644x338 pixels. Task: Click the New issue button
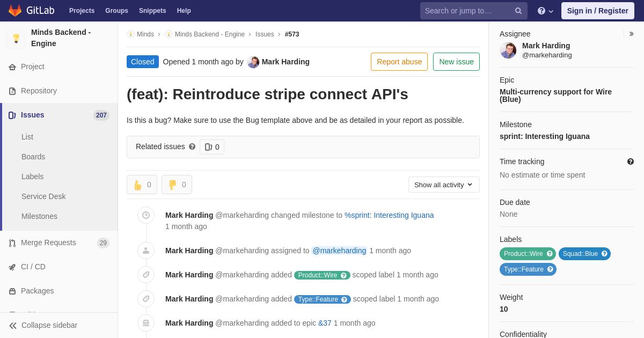click(x=456, y=62)
